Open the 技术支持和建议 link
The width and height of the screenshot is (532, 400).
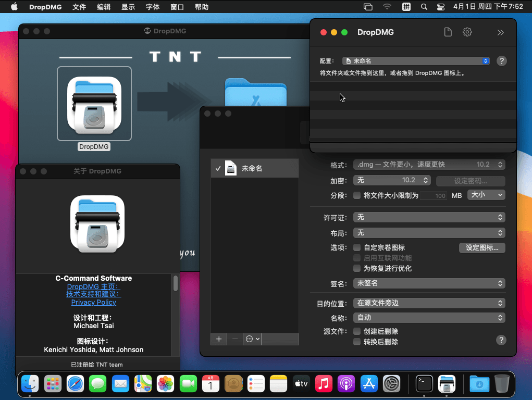[x=94, y=294]
